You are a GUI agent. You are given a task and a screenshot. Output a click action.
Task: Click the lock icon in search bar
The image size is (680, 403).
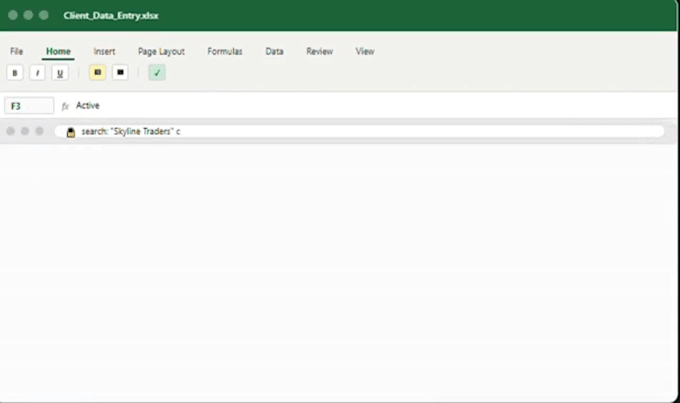click(71, 132)
